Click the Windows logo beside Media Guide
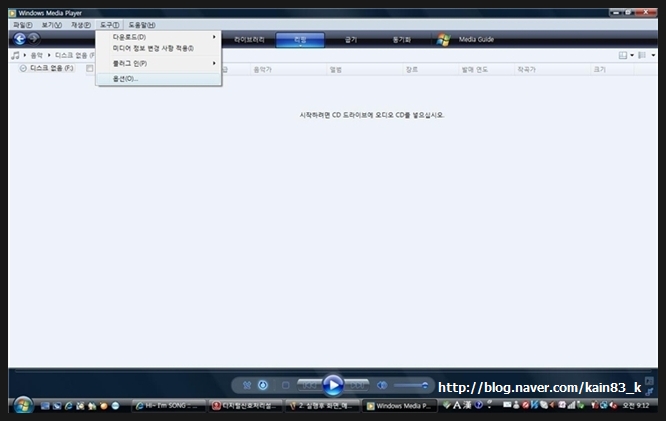666x421 pixels. (x=443, y=40)
